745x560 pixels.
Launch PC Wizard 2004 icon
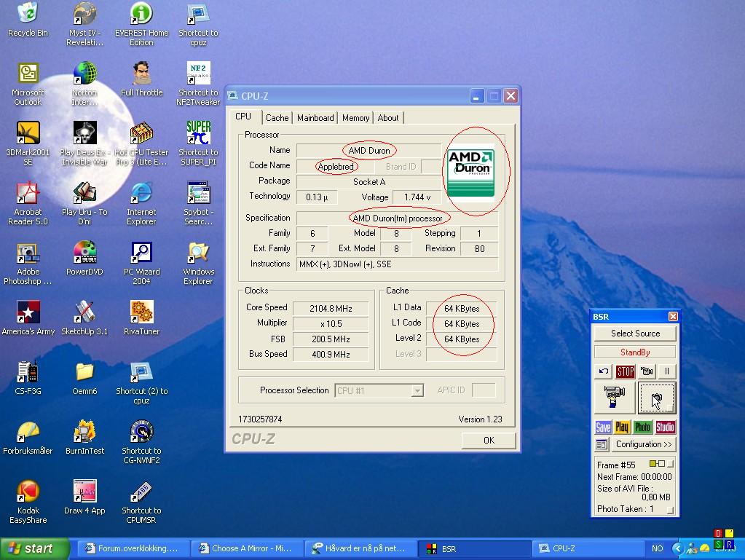point(141,263)
